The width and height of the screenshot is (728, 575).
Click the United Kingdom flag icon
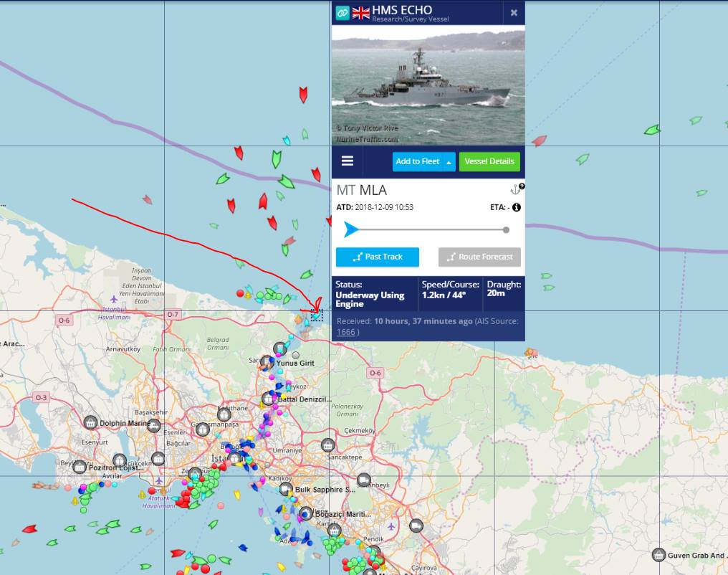click(x=360, y=13)
